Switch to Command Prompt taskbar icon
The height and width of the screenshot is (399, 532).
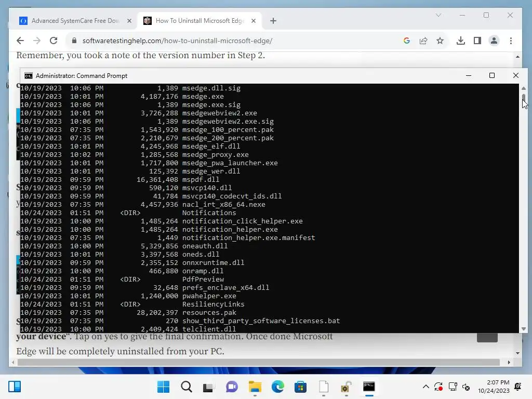tap(369, 387)
